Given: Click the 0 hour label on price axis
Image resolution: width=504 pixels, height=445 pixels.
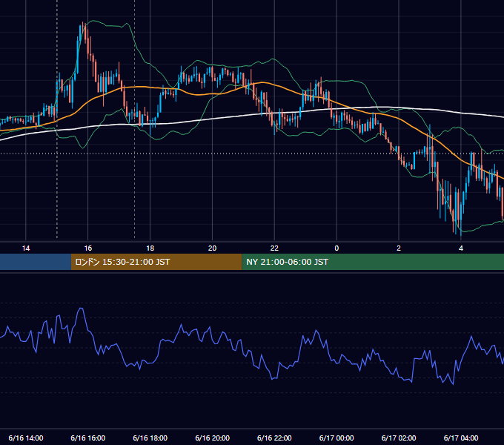Looking at the screenshot, I should (x=336, y=248).
